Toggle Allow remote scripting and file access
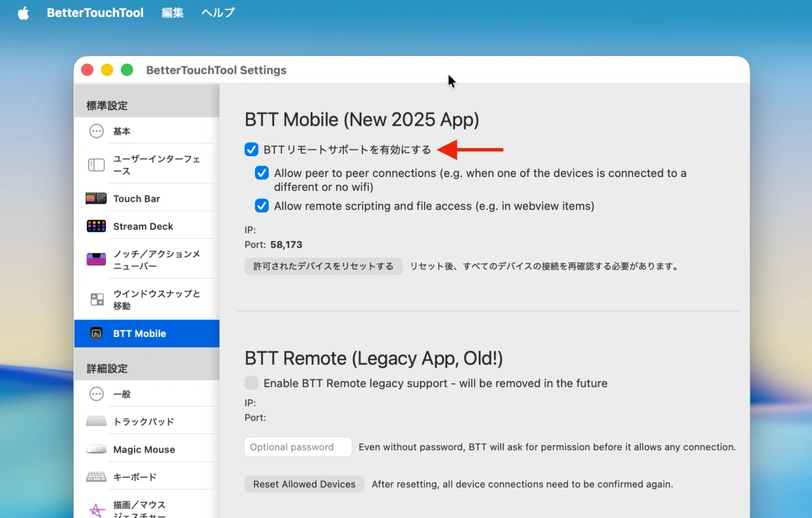 (x=262, y=206)
